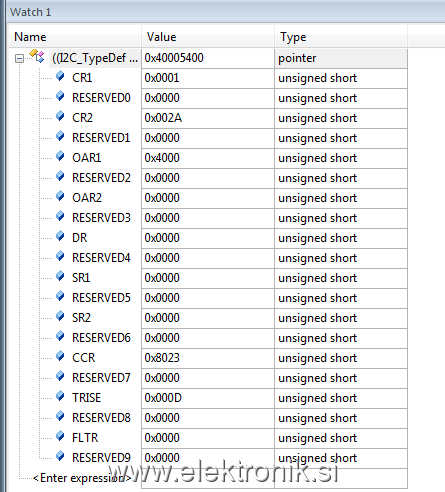
Task: Click the OAR1 member name
Action: point(87,158)
